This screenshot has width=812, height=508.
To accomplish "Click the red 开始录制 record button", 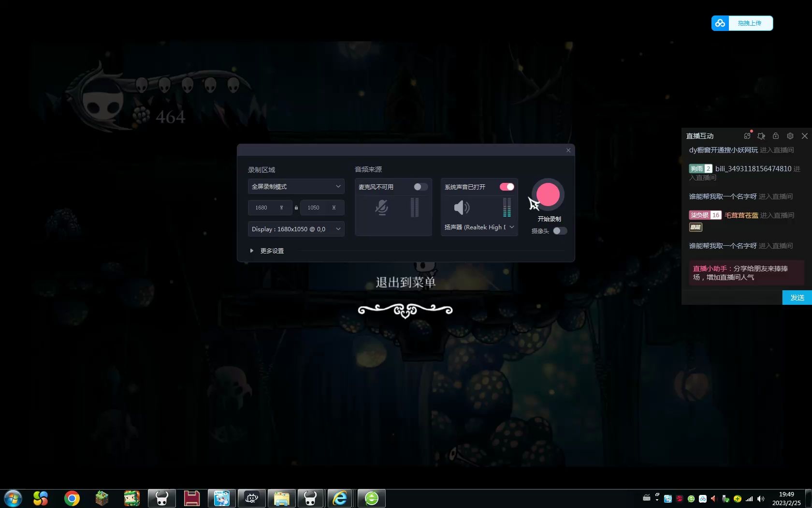I will (548, 194).
